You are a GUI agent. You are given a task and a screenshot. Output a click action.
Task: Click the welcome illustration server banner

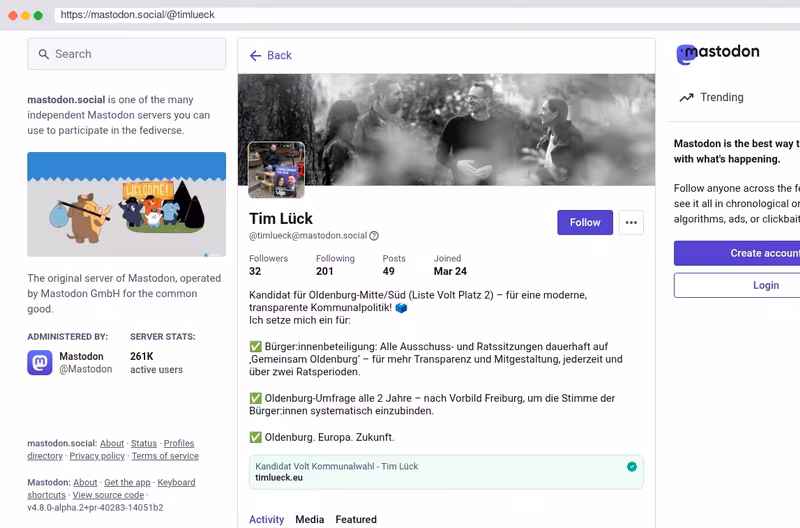[127, 204]
